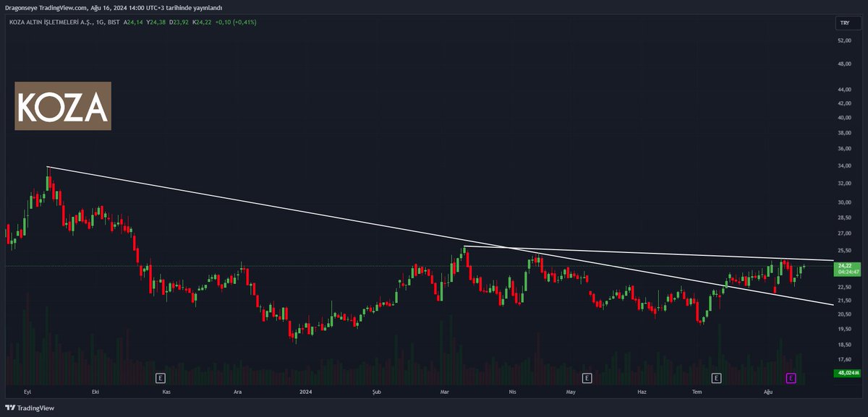Open the earnings E marker near May

(x=587, y=377)
